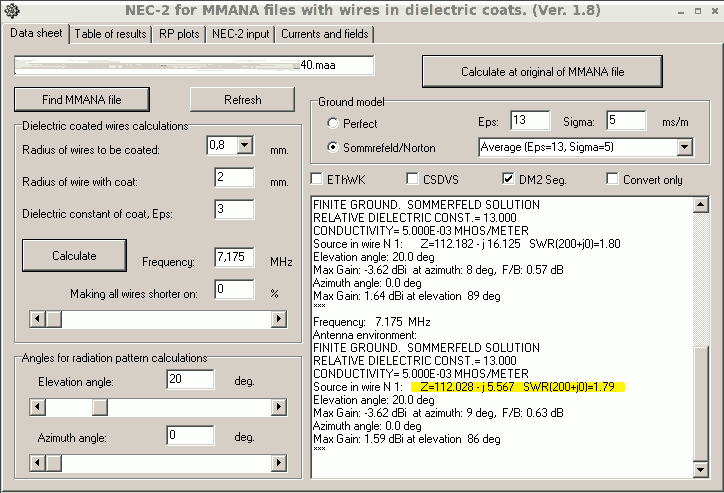Click the Calculate button for coated wires
The height and width of the screenshot is (493, 724).
pyautogui.click(x=74, y=255)
